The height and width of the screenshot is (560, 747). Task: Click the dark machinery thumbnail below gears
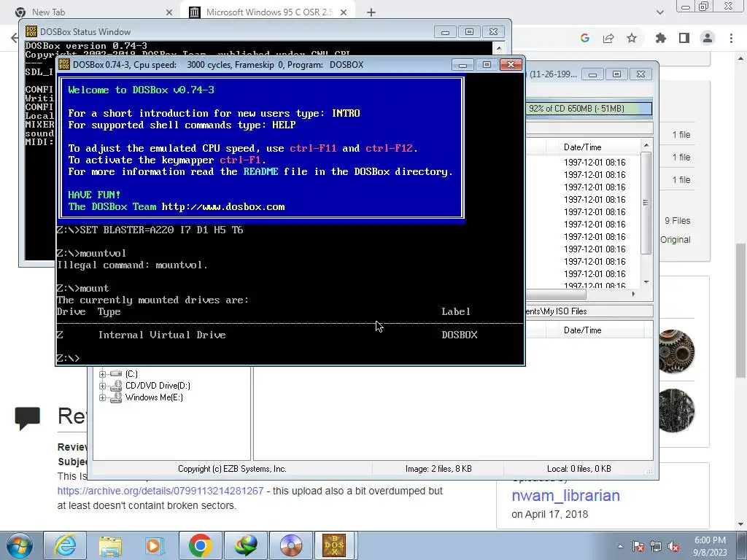click(x=676, y=411)
